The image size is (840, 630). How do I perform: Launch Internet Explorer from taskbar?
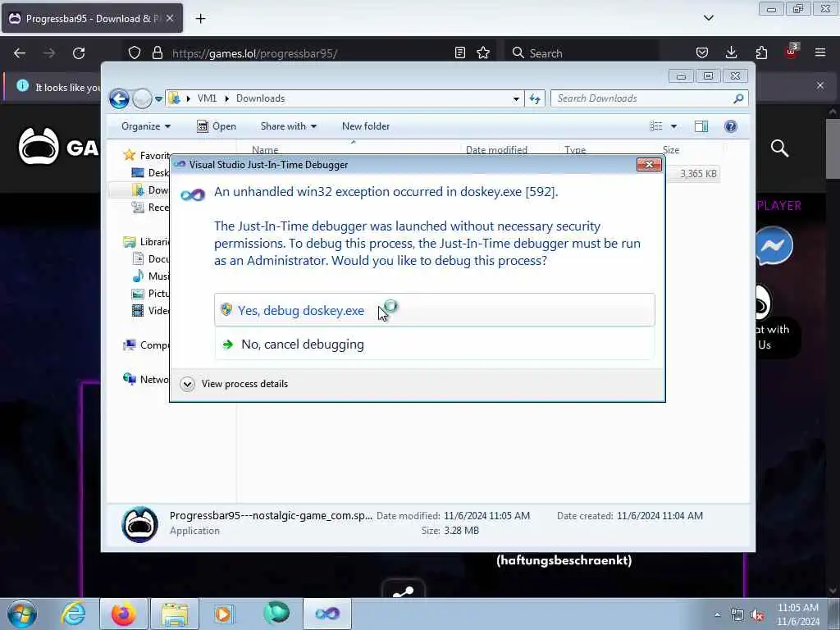pos(73,614)
